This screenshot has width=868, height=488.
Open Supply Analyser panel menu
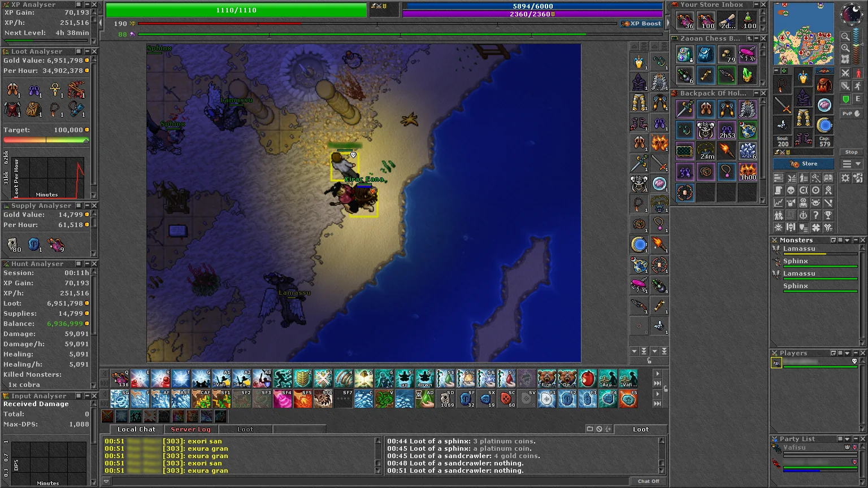coord(79,206)
